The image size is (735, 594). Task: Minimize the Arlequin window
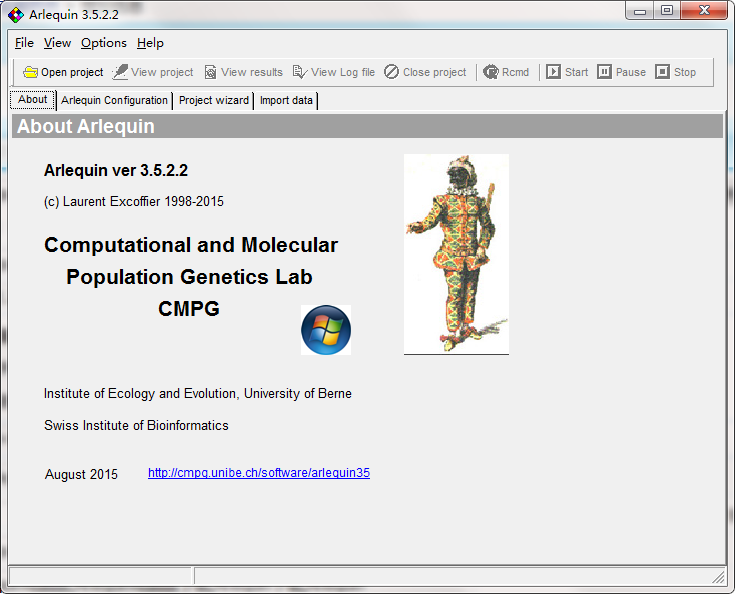tap(640, 11)
